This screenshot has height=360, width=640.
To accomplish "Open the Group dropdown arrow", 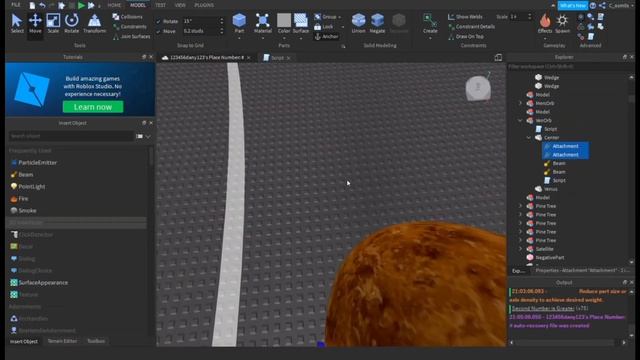I will [x=340, y=17].
